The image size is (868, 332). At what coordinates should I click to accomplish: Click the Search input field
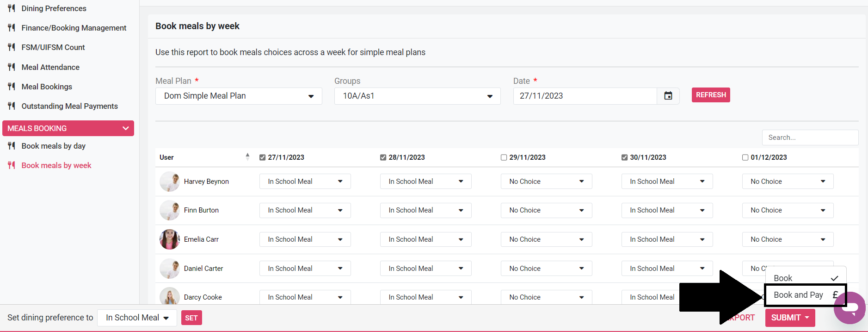(x=810, y=138)
